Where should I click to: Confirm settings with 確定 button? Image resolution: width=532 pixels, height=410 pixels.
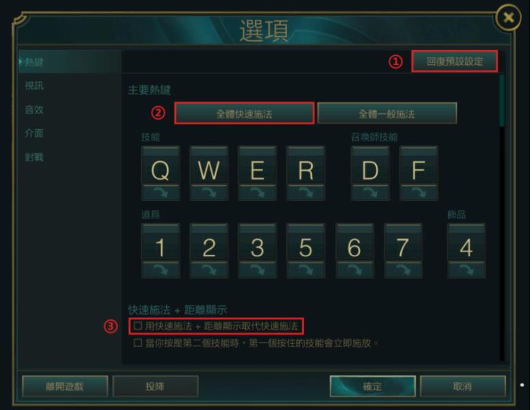point(372,386)
